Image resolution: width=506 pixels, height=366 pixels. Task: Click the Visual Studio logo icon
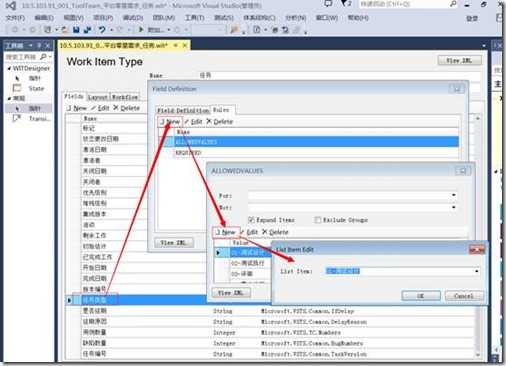(x=10, y=6)
